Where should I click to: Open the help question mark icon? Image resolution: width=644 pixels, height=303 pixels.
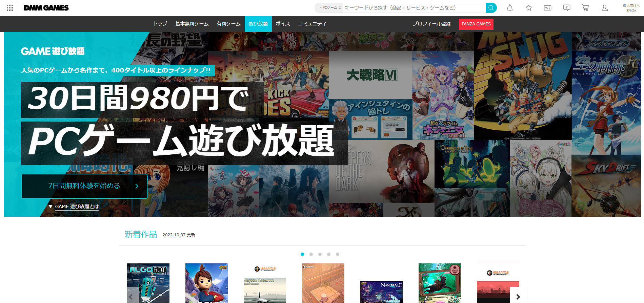click(566, 8)
